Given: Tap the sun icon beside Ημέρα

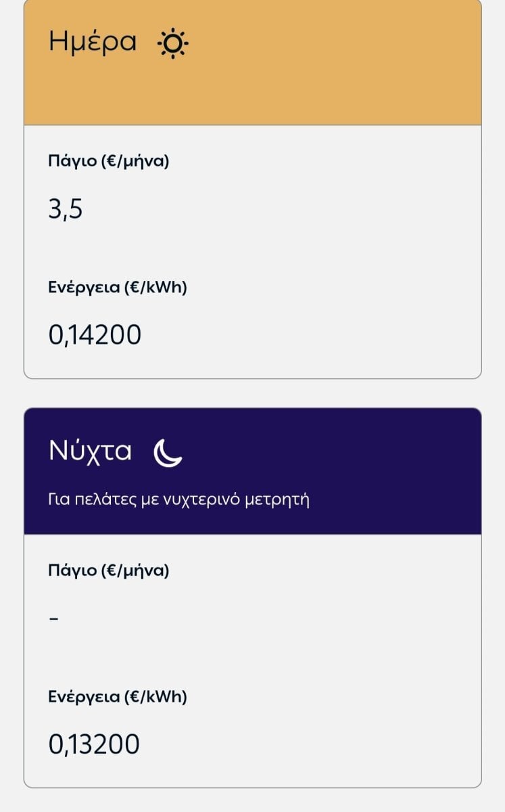Looking at the screenshot, I should [173, 43].
